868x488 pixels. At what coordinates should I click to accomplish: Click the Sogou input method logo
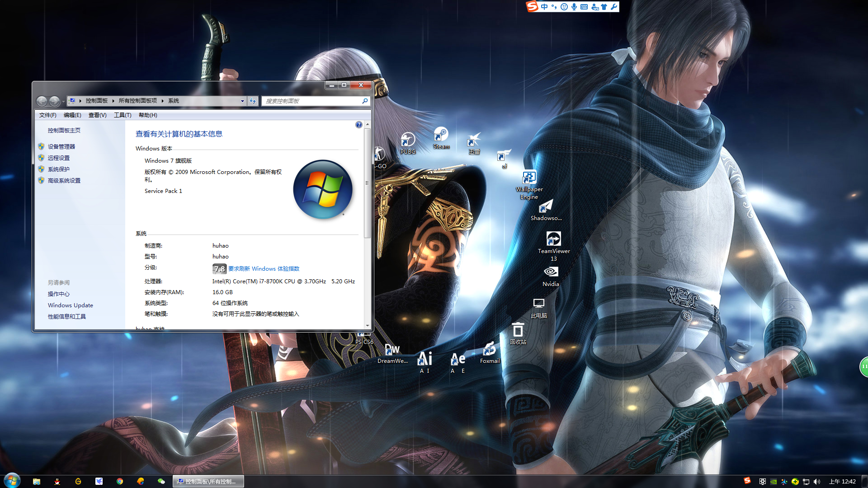(532, 6)
